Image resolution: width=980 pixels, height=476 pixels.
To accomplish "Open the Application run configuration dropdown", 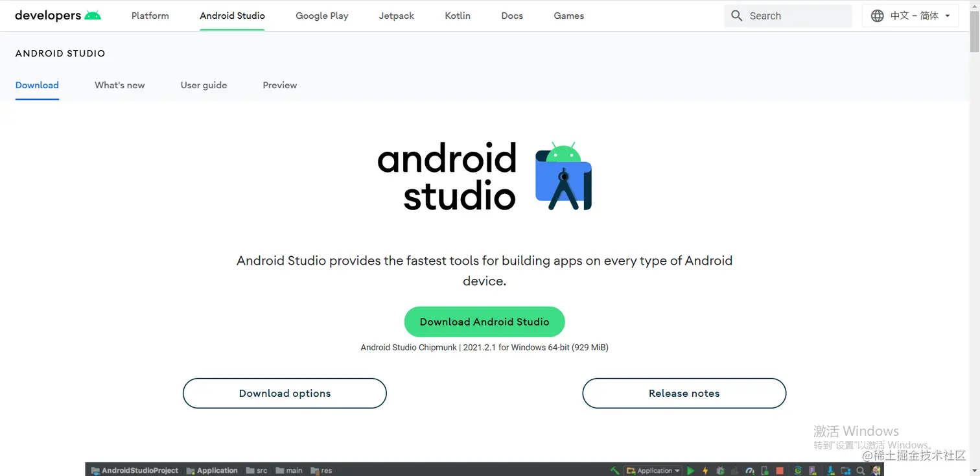I will click(x=653, y=471).
